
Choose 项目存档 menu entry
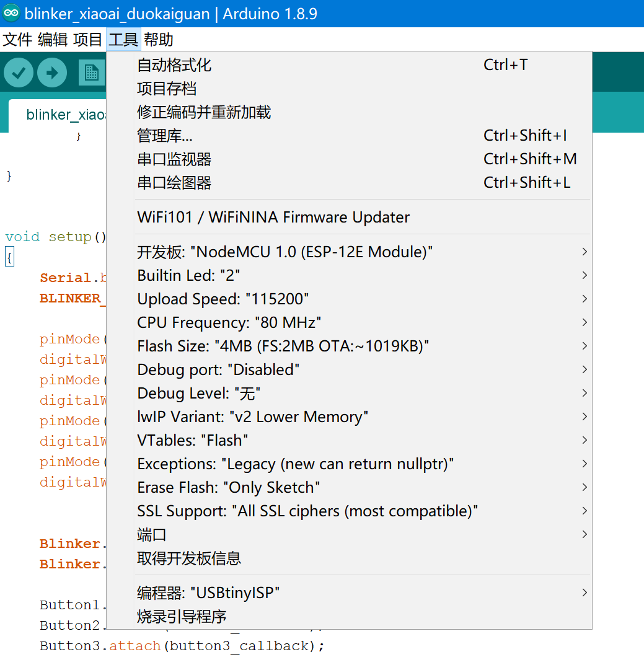349,89
